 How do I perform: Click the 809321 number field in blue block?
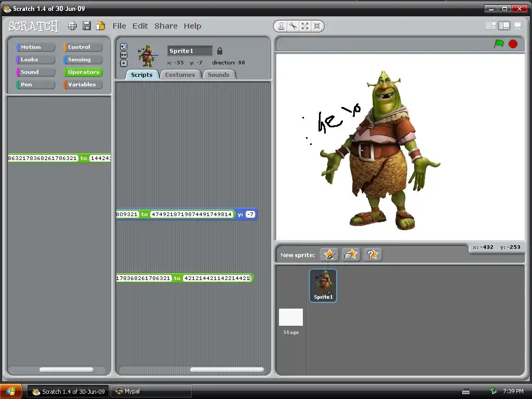[x=127, y=215]
